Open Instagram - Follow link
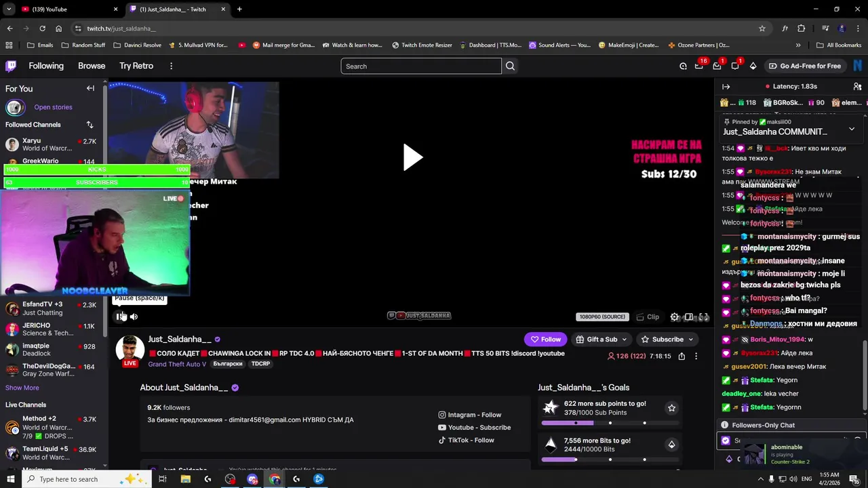 click(x=470, y=415)
